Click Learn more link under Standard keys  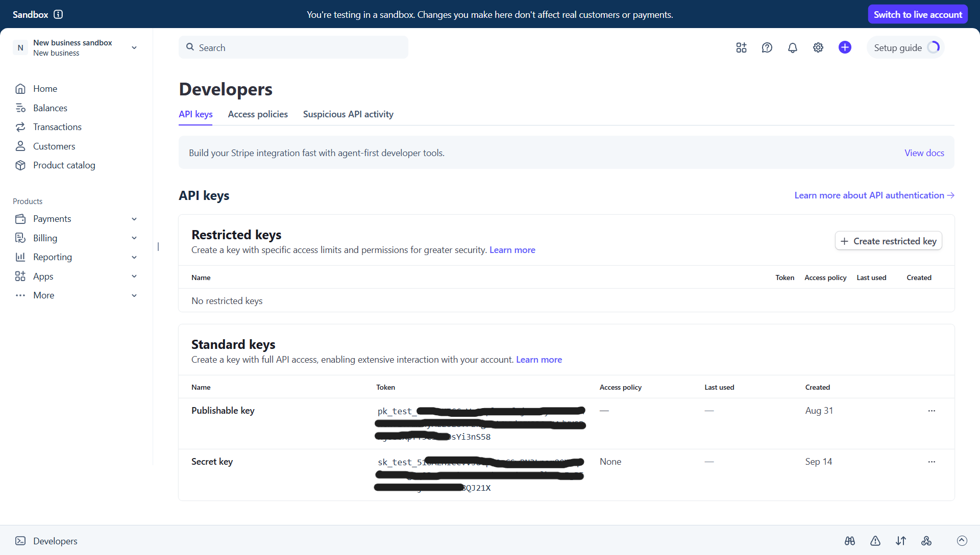[x=539, y=360]
